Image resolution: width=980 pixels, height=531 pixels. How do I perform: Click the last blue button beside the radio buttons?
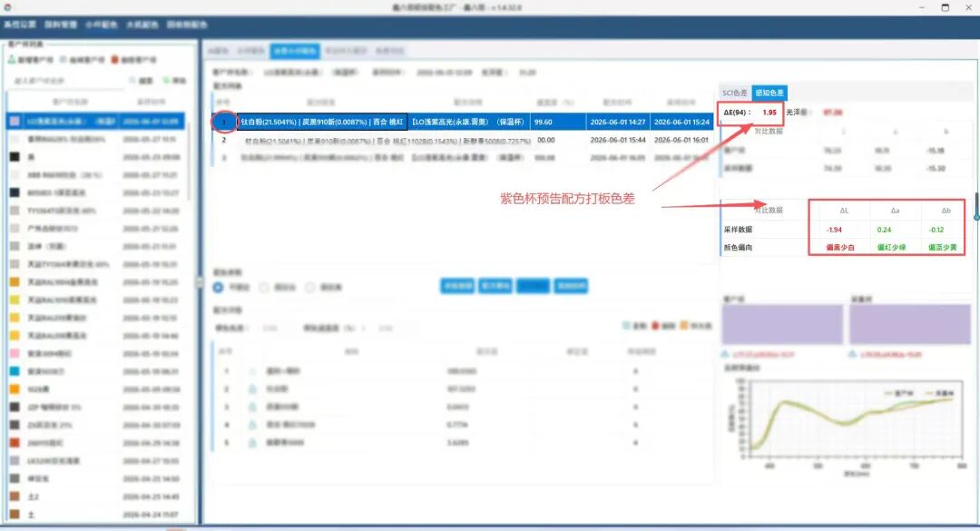pos(571,286)
